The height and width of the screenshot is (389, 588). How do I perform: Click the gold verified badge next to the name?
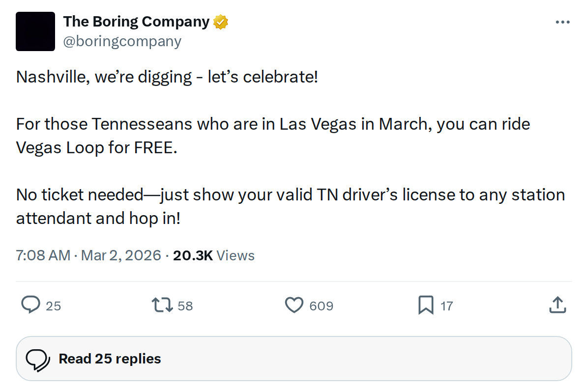pyautogui.click(x=220, y=22)
